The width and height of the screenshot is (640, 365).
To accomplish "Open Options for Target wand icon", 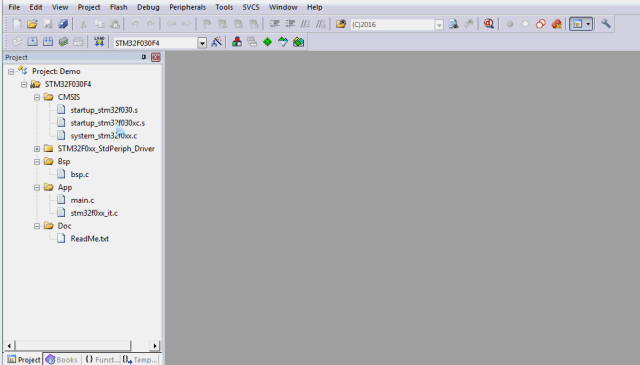I will [216, 42].
